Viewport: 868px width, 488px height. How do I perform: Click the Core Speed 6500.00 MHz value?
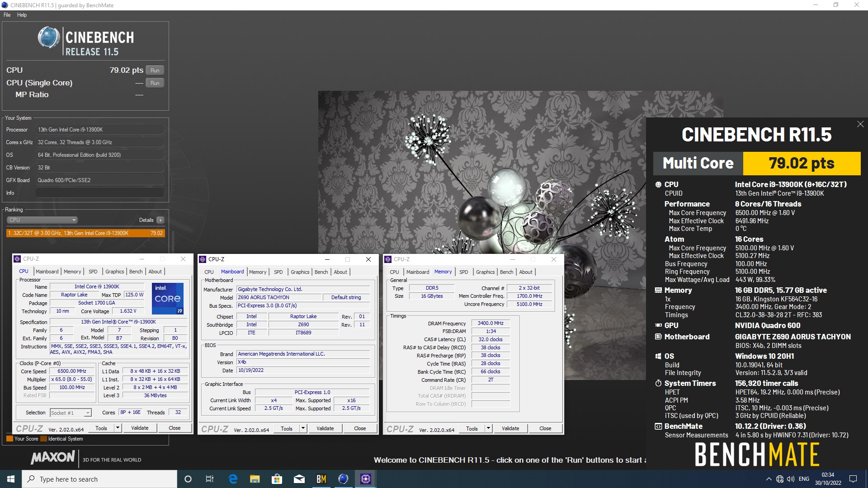pyautogui.click(x=72, y=371)
